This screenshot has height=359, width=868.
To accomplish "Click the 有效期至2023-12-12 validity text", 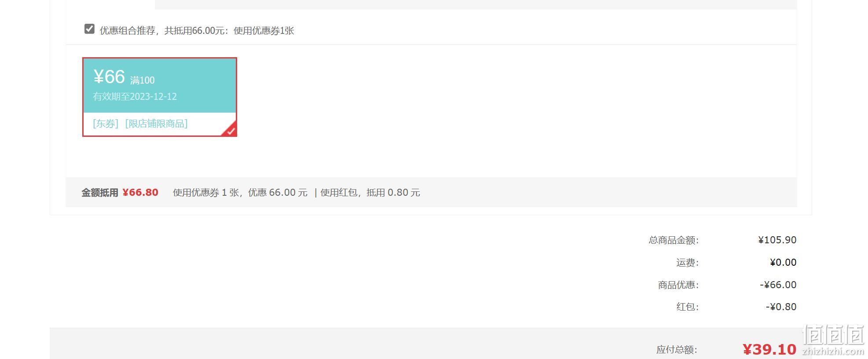I will pos(135,96).
